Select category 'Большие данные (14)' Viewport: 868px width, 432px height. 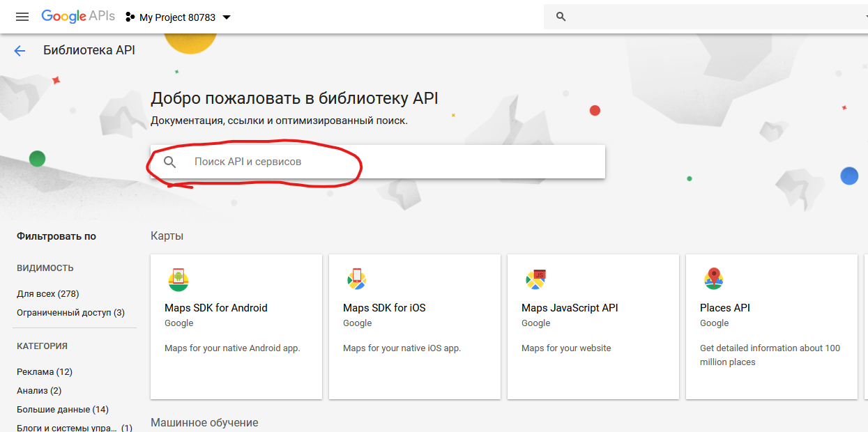(63, 410)
